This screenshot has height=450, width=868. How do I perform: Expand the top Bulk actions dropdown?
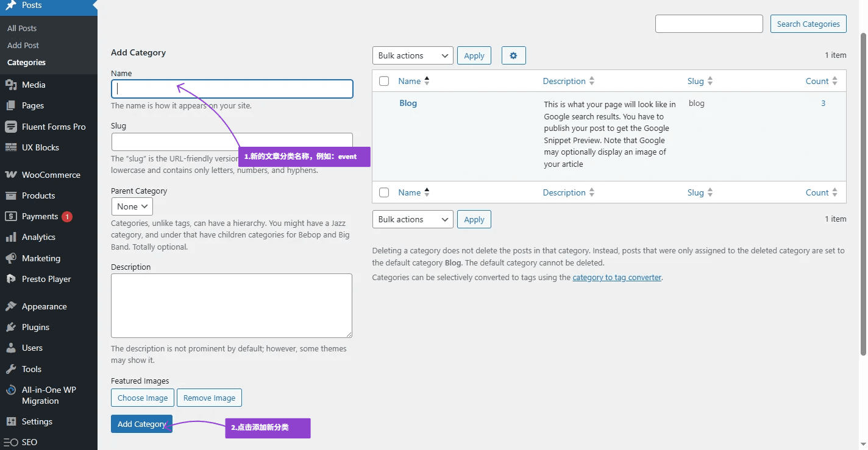(412, 55)
